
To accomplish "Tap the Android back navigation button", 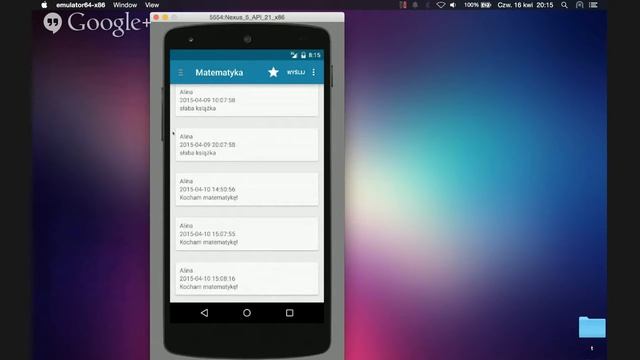I will [204, 313].
